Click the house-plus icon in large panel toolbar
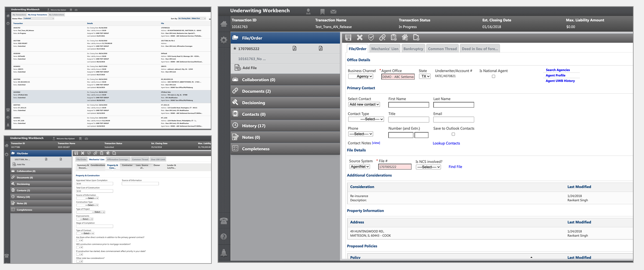644x270 pixels. coord(405,37)
